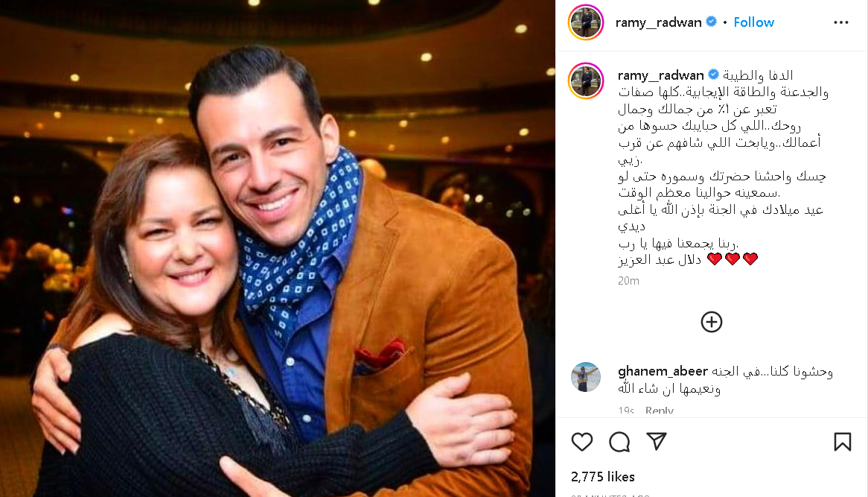Open ghanem_abeer profile picture

(x=586, y=377)
